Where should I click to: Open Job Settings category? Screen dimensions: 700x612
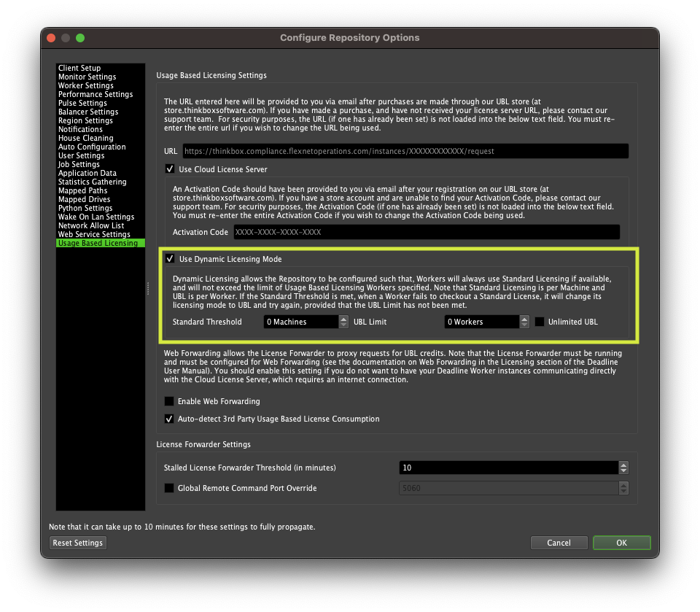point(79,164)
